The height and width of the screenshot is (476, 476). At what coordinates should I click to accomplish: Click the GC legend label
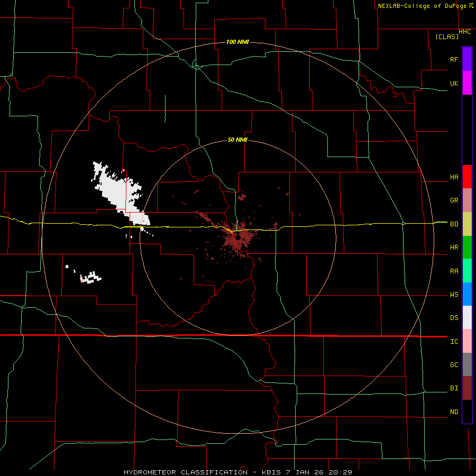point(454,365)
